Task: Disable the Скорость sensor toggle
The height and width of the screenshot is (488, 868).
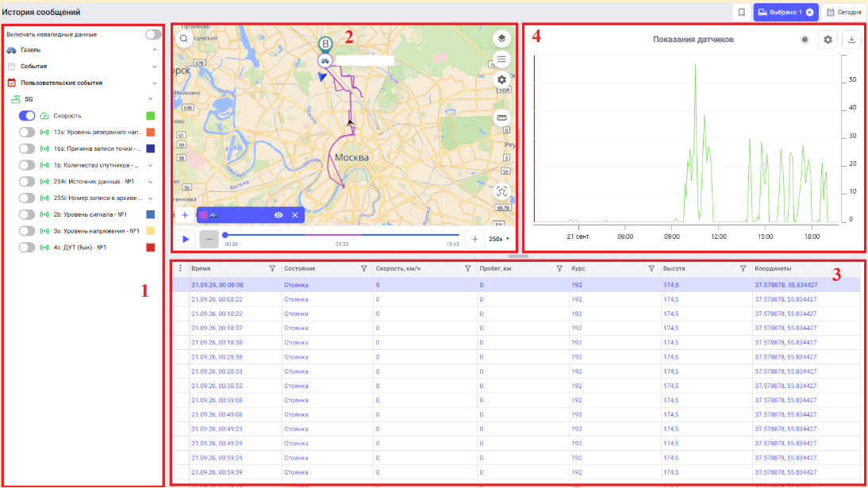Action: click(x=26, y=116)
